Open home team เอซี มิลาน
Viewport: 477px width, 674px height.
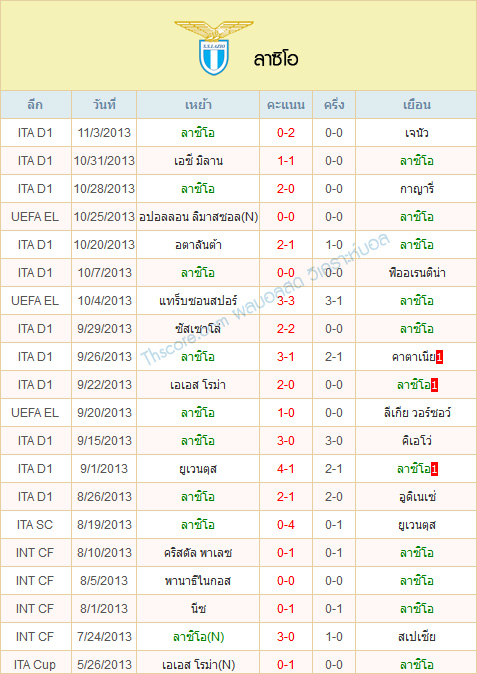pyautogui.click(x=198, y=161)
